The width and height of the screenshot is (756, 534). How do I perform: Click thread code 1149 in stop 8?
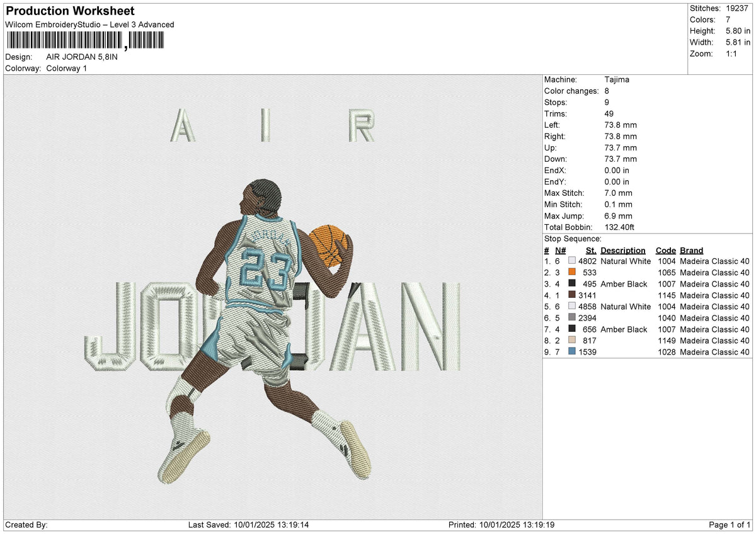[x=667, y=340]
